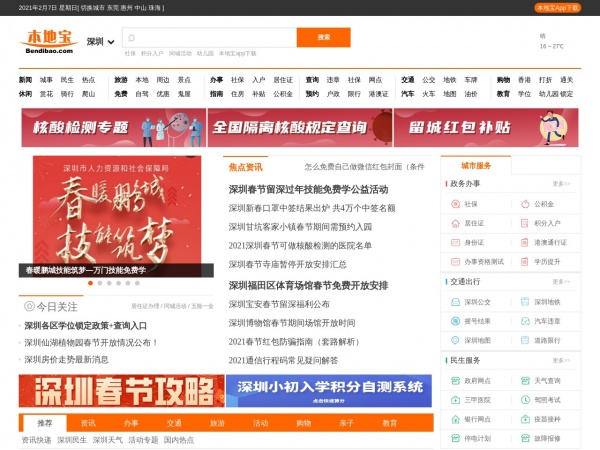Open the 身份证 card icon
Image resolution: width=600 pixels, height=450 pixels.
455,243
